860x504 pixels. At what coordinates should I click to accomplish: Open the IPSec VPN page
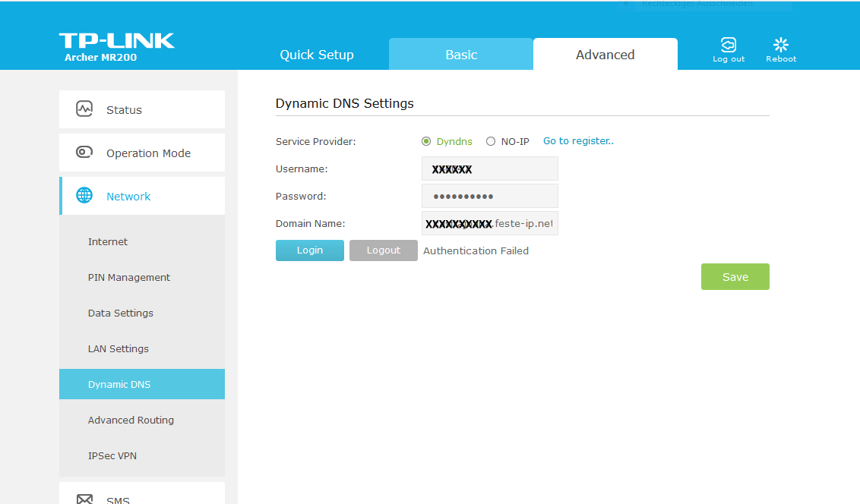point(112,456)
